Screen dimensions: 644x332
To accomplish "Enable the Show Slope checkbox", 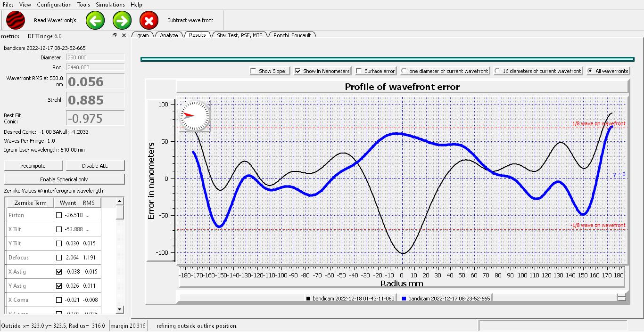I will [254, 71].
